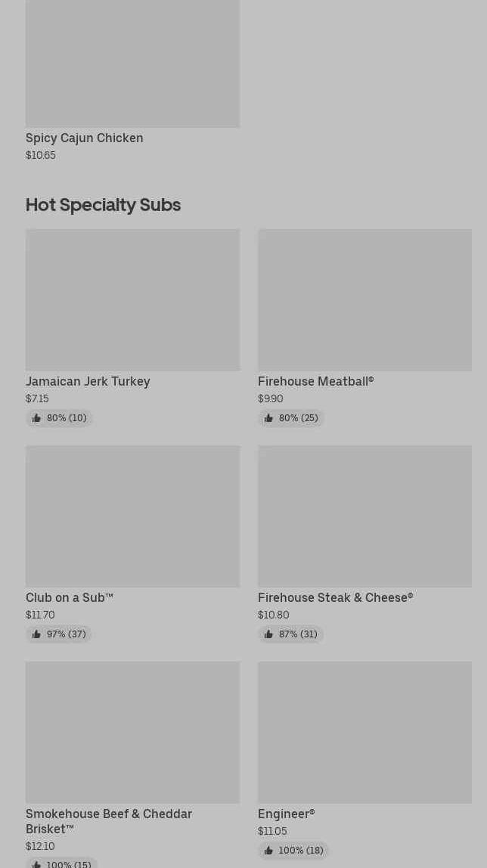Select the Firehouse Meatball image
Image resolution: width=487 pixels, height=868 pixels.
[364, 300]
